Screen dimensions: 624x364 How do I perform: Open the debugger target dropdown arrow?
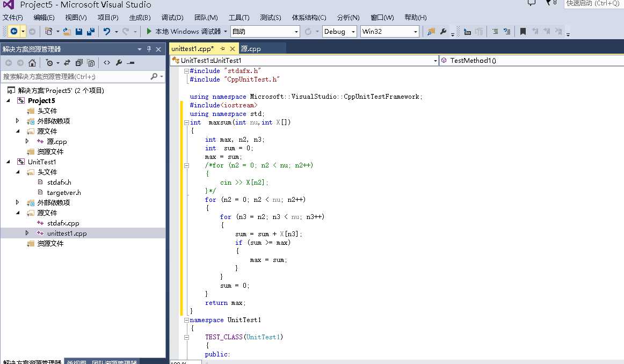pyautogui.click(x=226, y=32)
